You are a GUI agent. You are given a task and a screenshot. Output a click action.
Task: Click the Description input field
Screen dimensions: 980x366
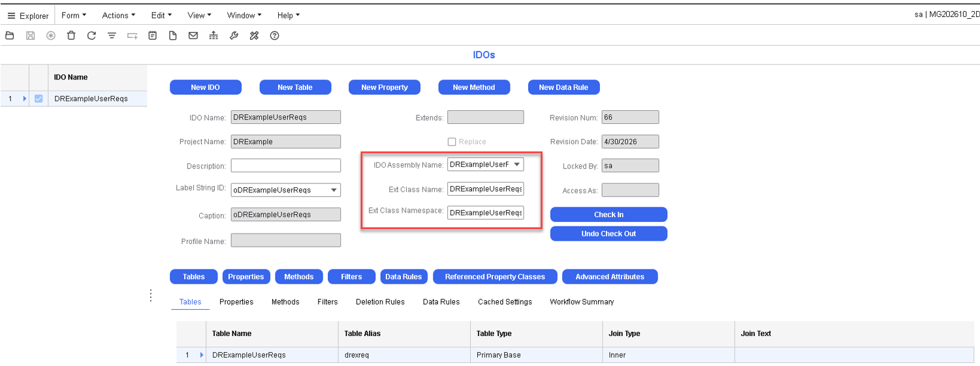click(x=286, y=166)
